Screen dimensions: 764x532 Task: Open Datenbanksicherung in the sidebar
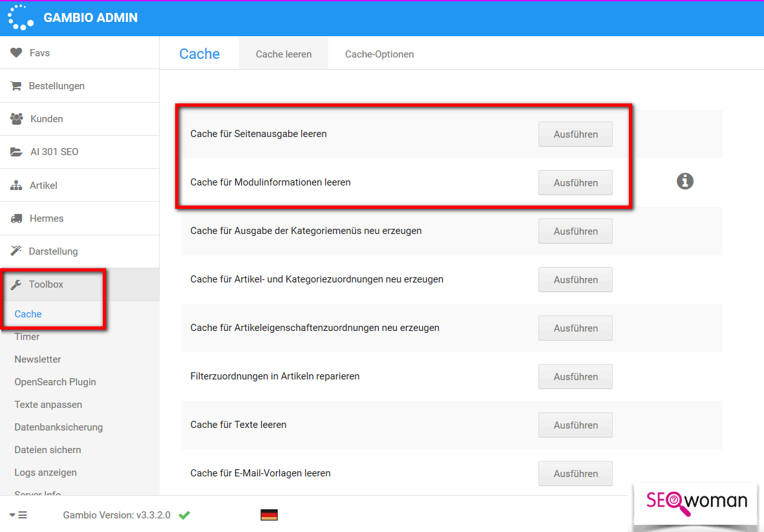[58, 427]
